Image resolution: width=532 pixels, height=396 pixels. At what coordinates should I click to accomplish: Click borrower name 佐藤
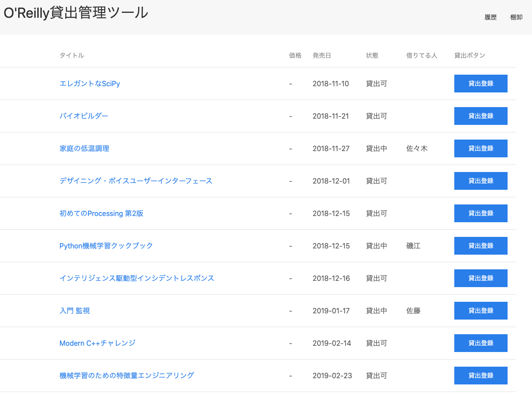tap(413, 311)
